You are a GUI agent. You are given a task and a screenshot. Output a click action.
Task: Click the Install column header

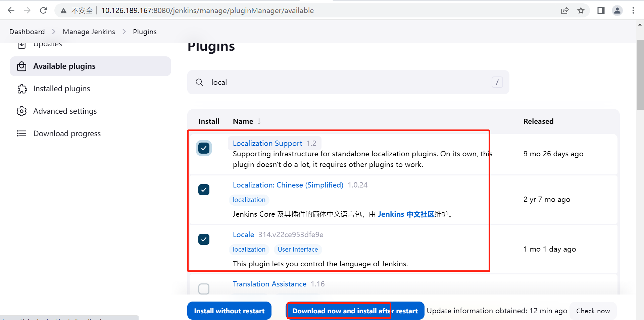click(209, 121)
